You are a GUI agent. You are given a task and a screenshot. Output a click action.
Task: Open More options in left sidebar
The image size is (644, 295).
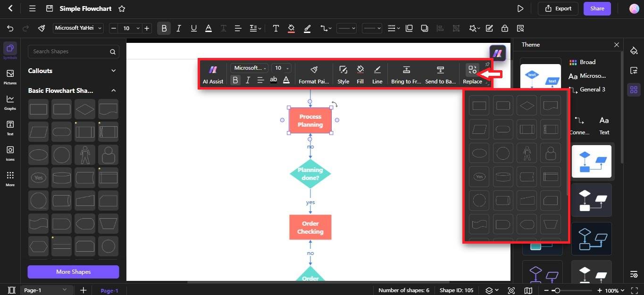point(10,178)
